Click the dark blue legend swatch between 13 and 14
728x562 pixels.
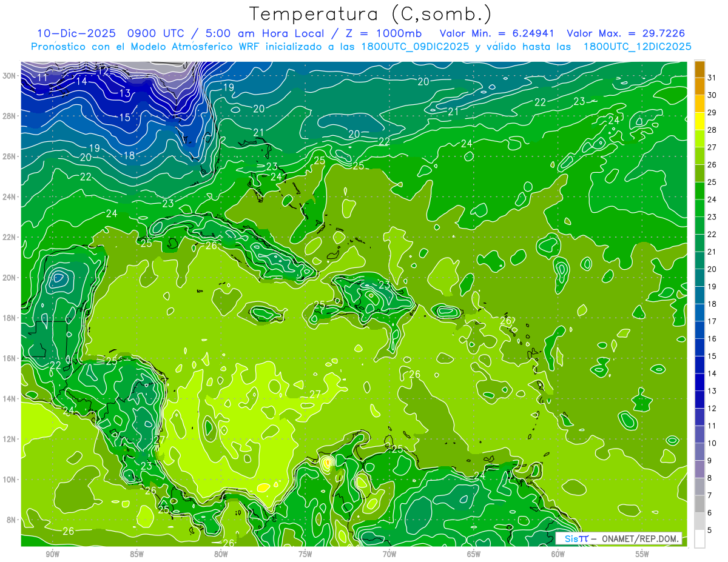click(699, 383)
